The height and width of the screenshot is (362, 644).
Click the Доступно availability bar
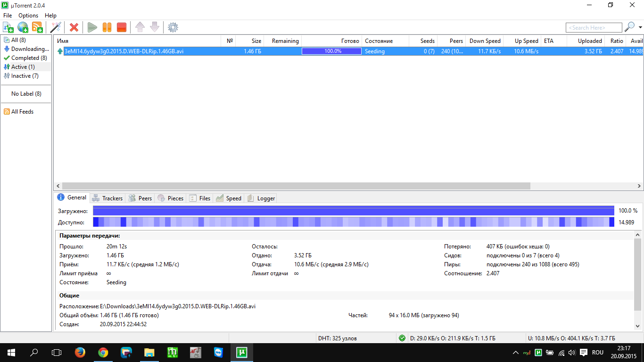coord(354,222)
